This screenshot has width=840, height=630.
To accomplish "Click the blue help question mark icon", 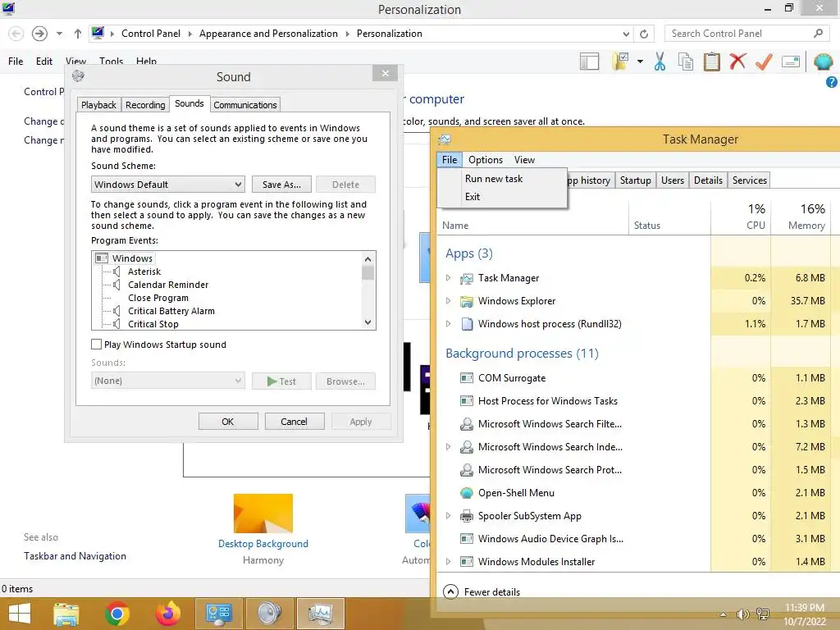I will point(832,82).
